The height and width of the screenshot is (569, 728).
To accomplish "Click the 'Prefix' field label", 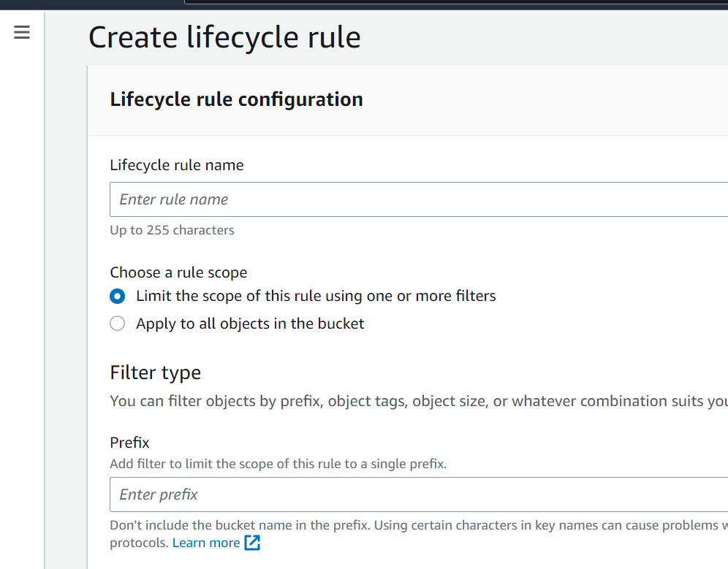I will [129, 443].
